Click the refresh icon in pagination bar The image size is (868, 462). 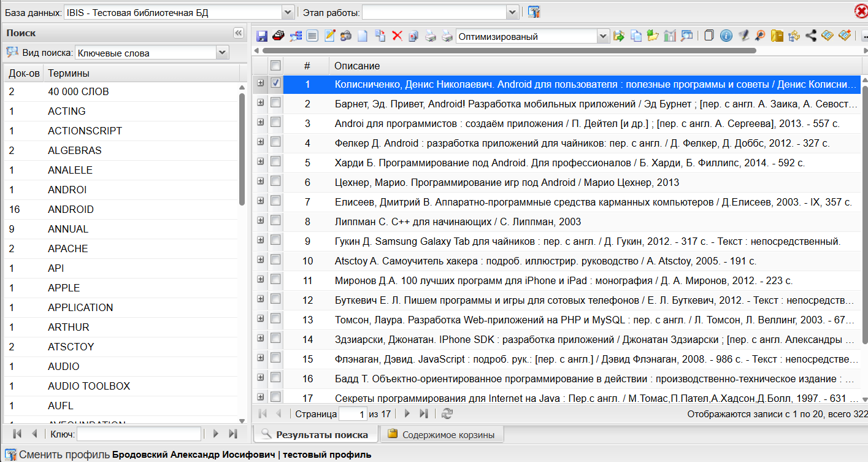pos(447,414)
